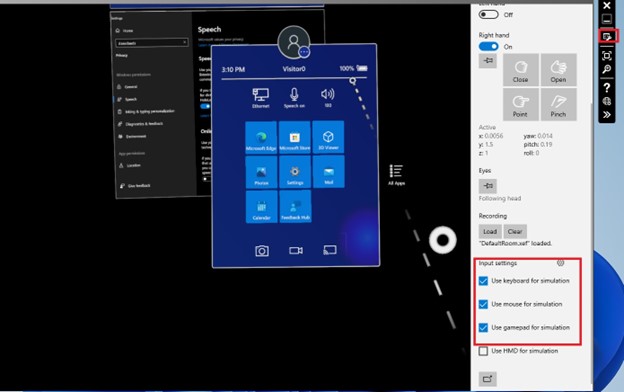Open the Simulation panel from emulator toolbar
This screenshot has width=624, height=392.
607,37
